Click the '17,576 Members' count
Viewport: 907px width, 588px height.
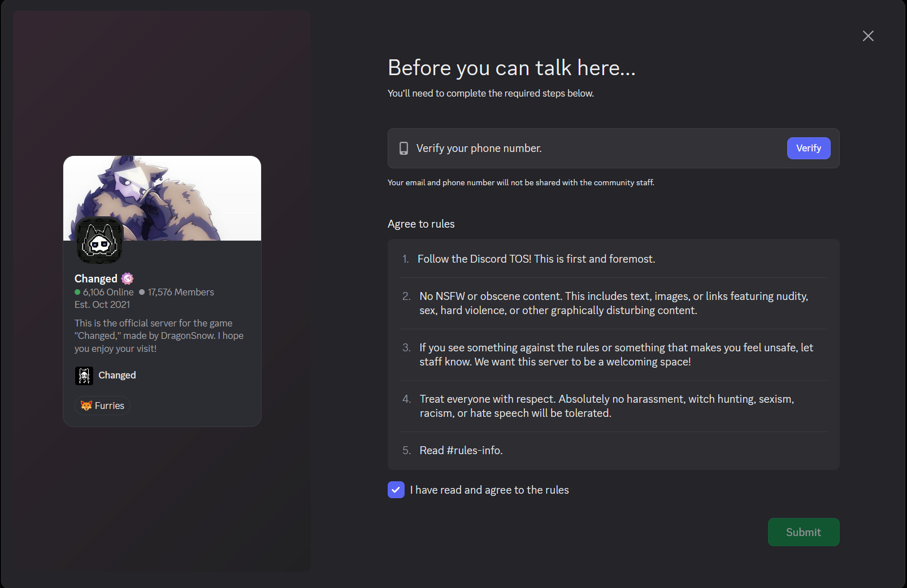pos(181,292)
